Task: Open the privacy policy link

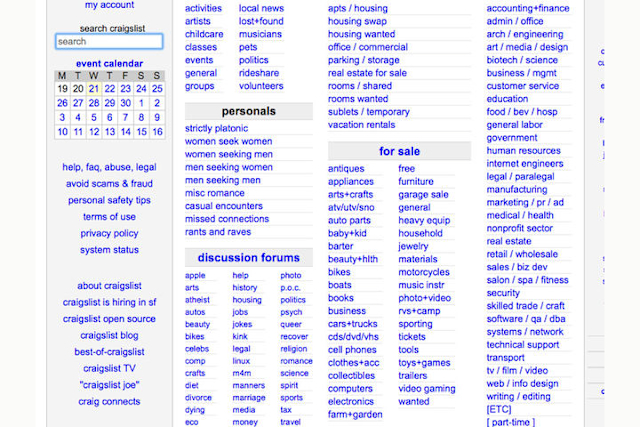Action: click(109, 234)
